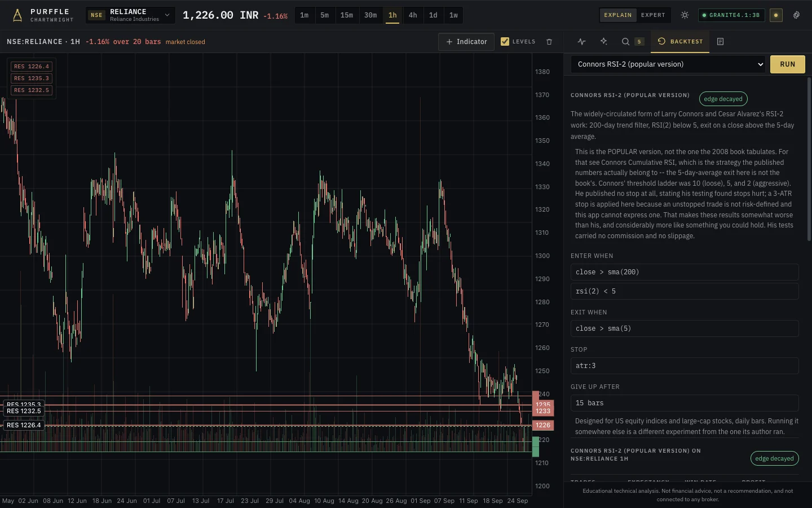Click the 1233 price tag on the axis
Image resolution: width=812 pixels, height=508 pixels.
click(x=543, y=411)
